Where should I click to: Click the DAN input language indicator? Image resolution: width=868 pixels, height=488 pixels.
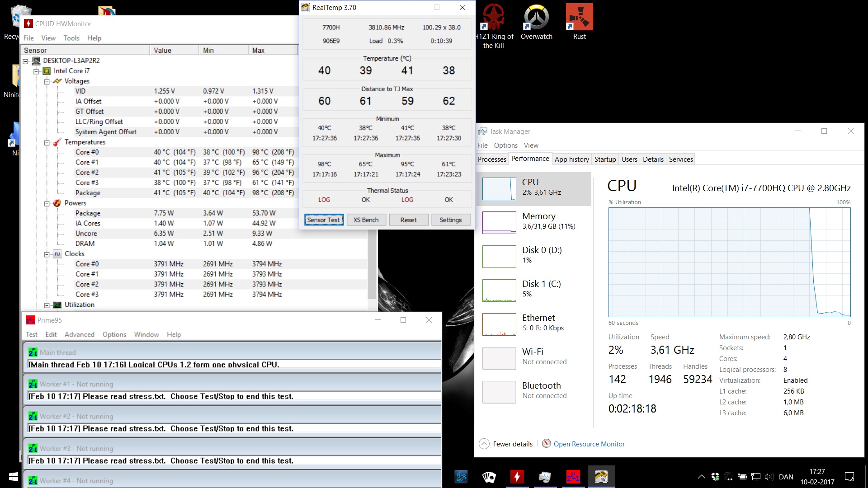786,477
